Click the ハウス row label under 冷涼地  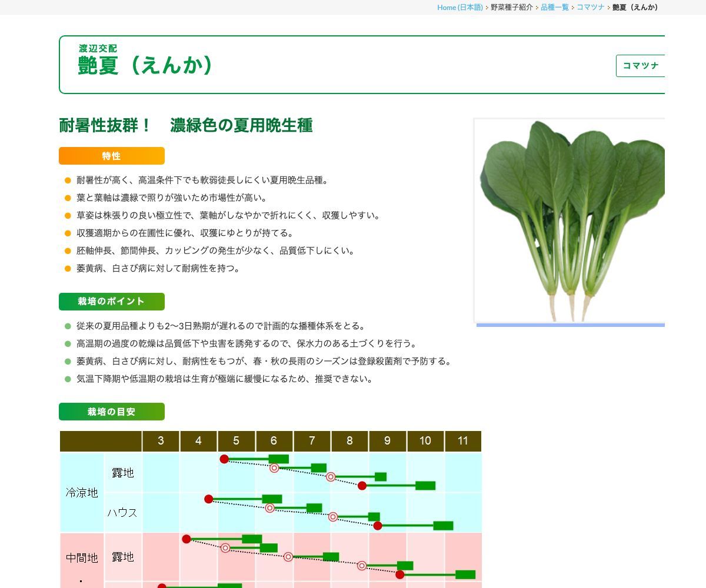[122, 512]
